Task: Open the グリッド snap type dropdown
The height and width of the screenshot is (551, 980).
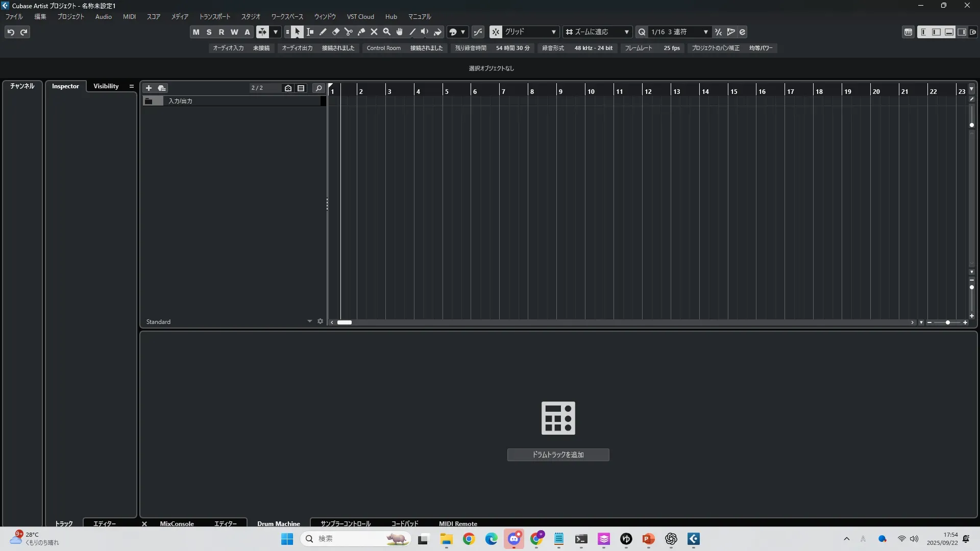Action: pyautogui.click(x=531, y=32)
